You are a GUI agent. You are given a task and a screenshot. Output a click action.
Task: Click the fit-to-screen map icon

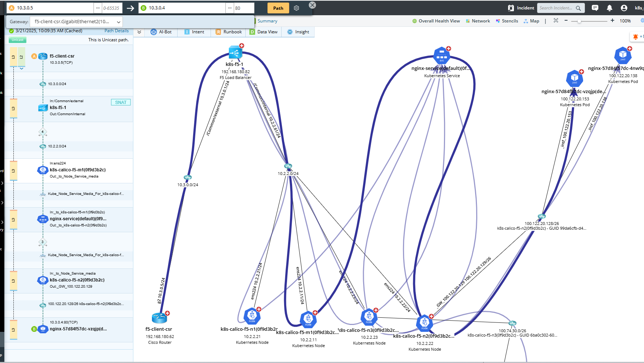click(x=556, y=21)
